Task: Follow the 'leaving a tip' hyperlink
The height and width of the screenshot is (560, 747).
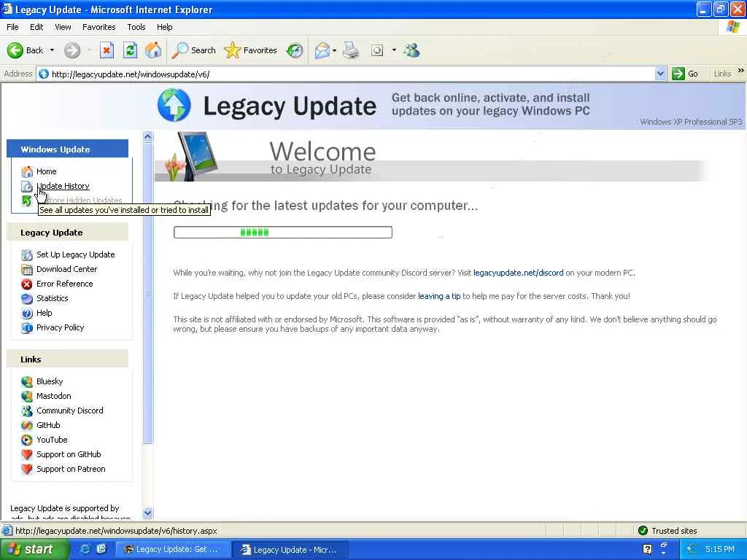Action: click(439, 296)
